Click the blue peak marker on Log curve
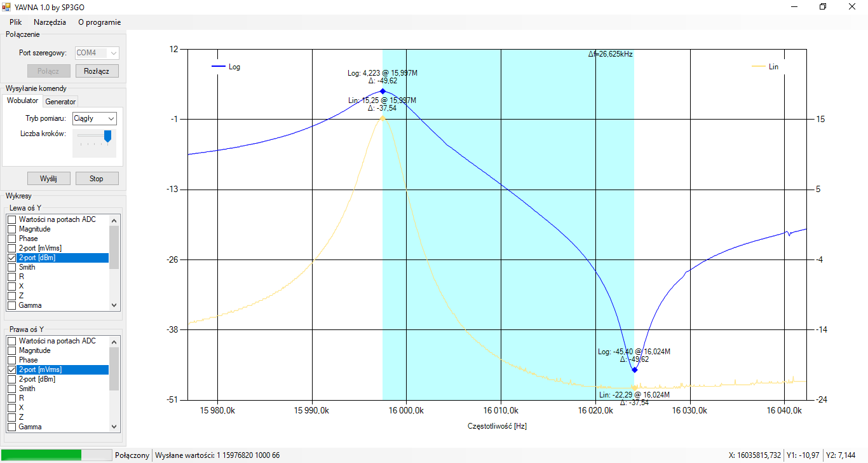The width and height of the screenshot is (868, 463). point(383,91)
